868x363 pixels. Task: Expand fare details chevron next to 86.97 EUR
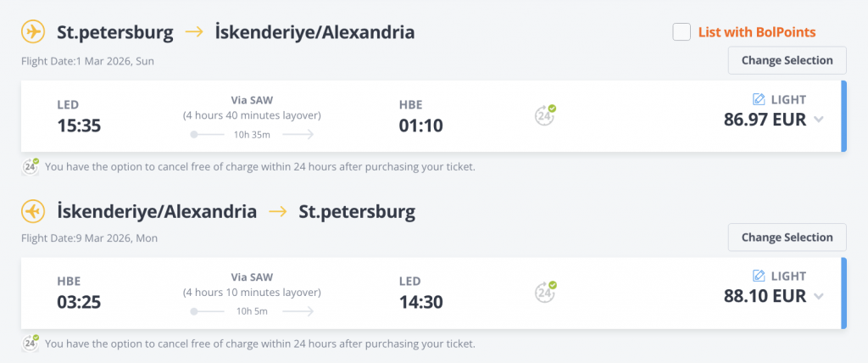pos(819,120)
